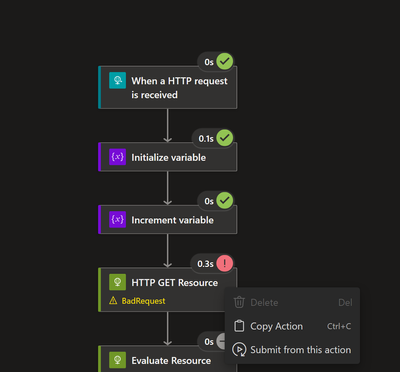Click the green success checkmark on the trigger

(225, 62)
